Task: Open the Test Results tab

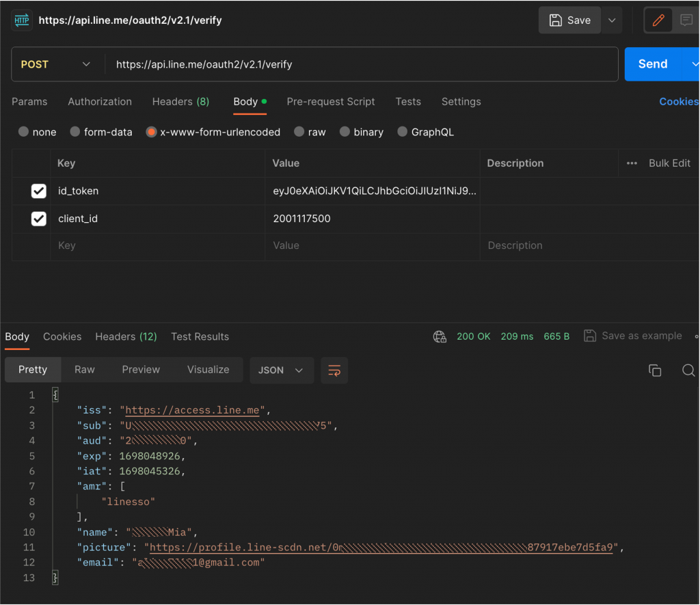Action: [200, 336]
